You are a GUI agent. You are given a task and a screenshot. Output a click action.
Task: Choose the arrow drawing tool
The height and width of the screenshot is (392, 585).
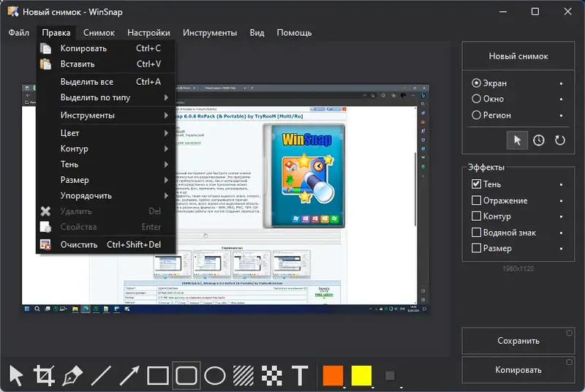129,376
